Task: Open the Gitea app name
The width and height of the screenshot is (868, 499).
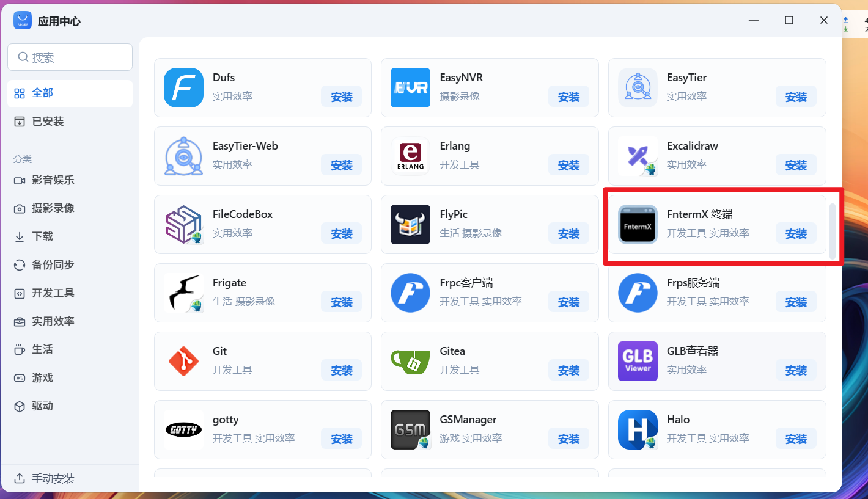Action: click(x=452, y=351)
